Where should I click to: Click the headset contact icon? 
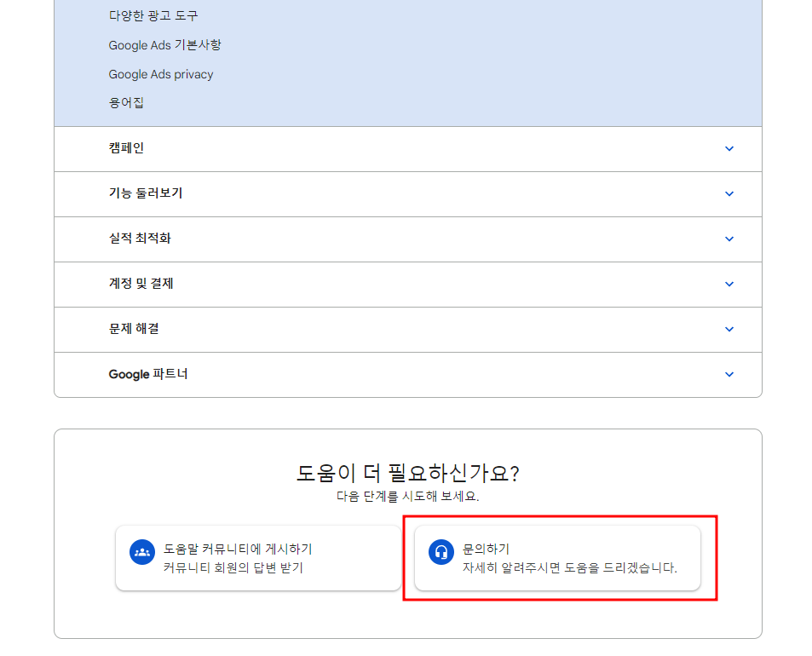441,552
